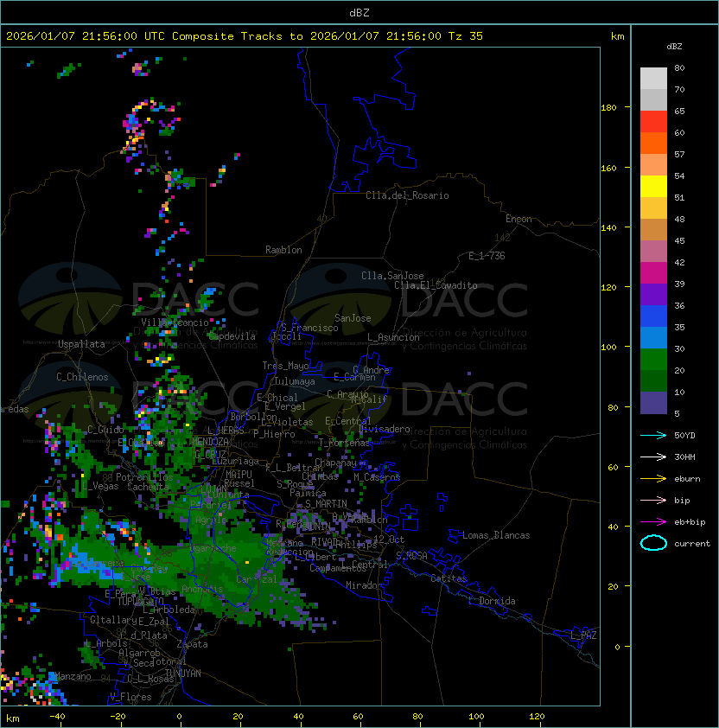Click the yellow eburn arrow icon
The image size is (719, 728).
coord(653,478)
